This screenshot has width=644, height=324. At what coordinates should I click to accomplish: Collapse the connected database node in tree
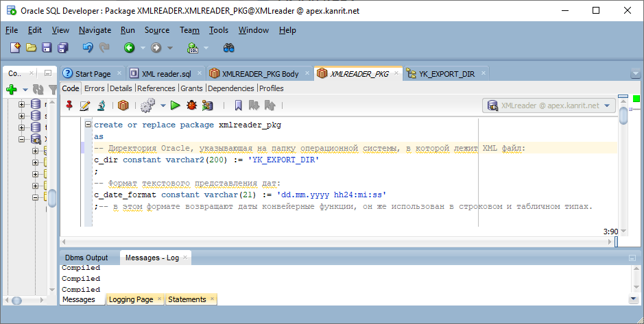click(21, 139)
